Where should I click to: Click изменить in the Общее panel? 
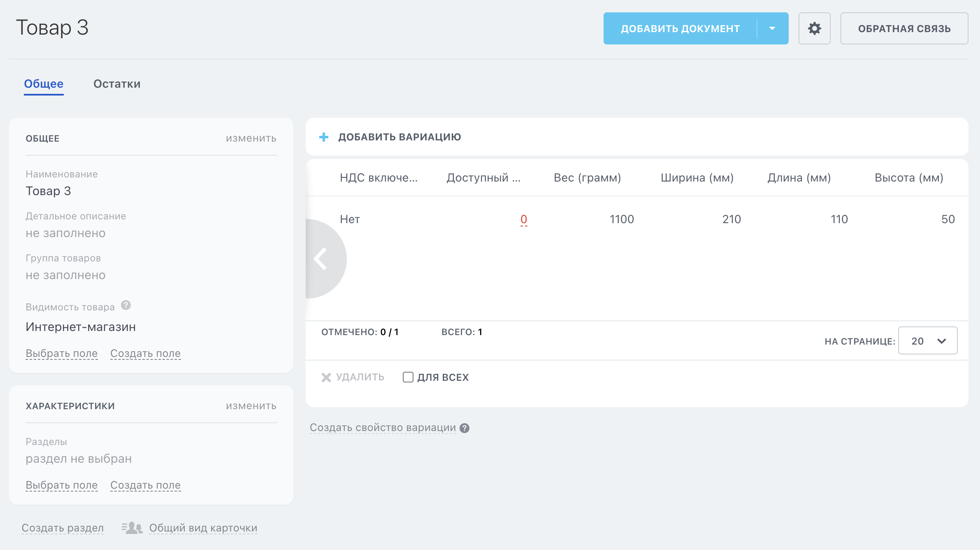click(251, 138)
